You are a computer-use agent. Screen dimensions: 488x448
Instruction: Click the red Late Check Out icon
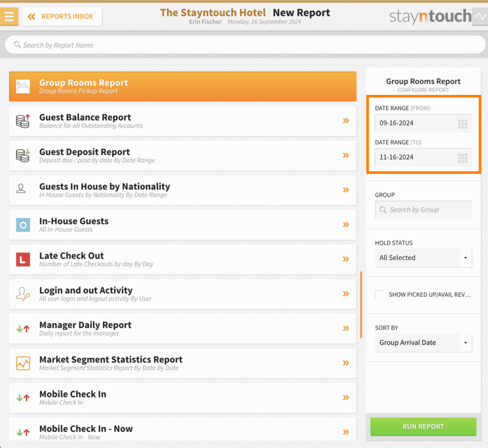(23, 259)
